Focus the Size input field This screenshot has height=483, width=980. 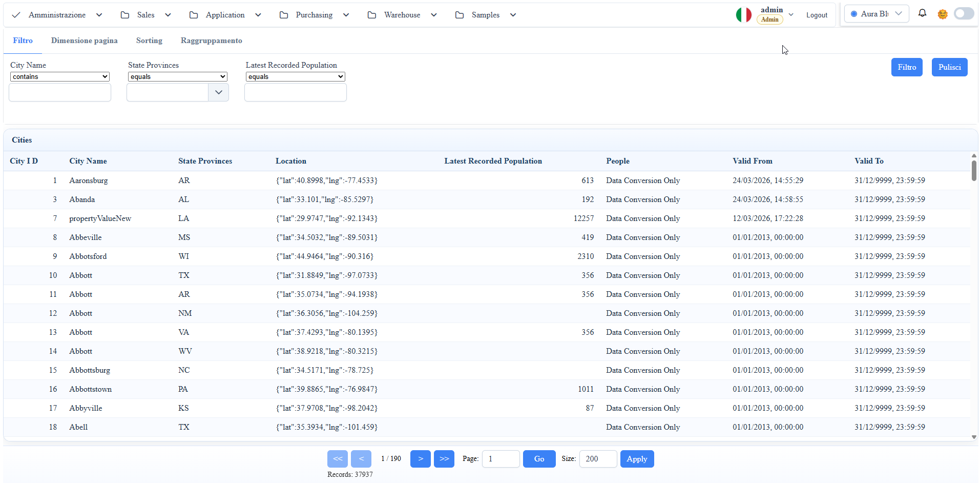click(598, 459)
